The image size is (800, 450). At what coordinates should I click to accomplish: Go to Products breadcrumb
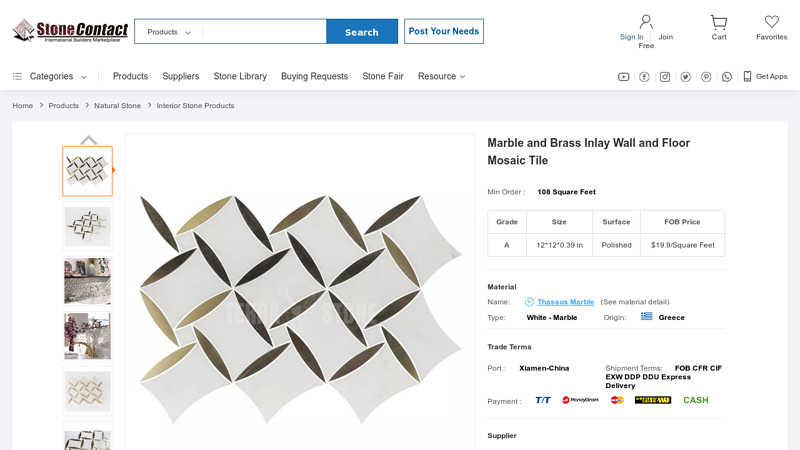pos(63,106)
